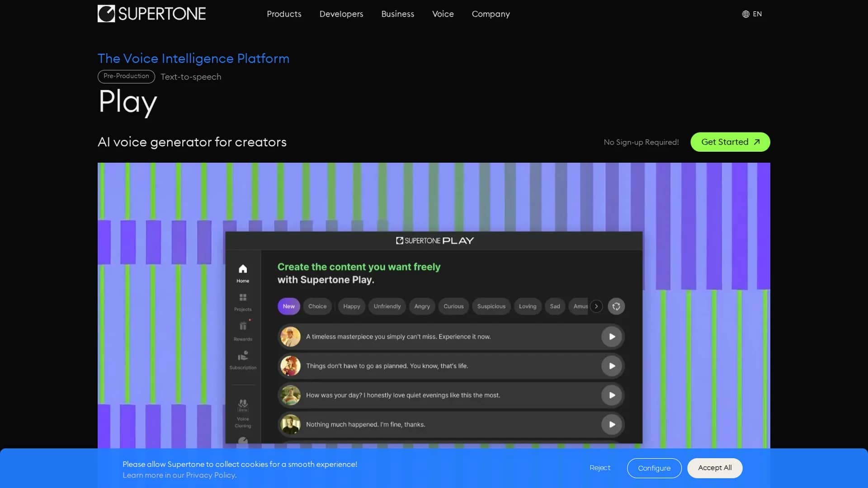Screen dimensions: 868x488
Task: Reject cookies
Action: [x=599, y=468]
